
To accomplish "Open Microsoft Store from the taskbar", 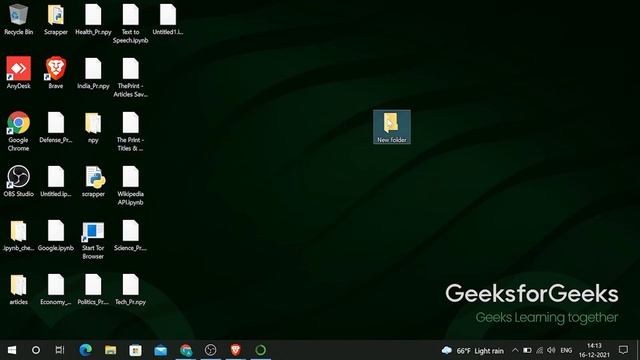I will [x=136, y=350].
